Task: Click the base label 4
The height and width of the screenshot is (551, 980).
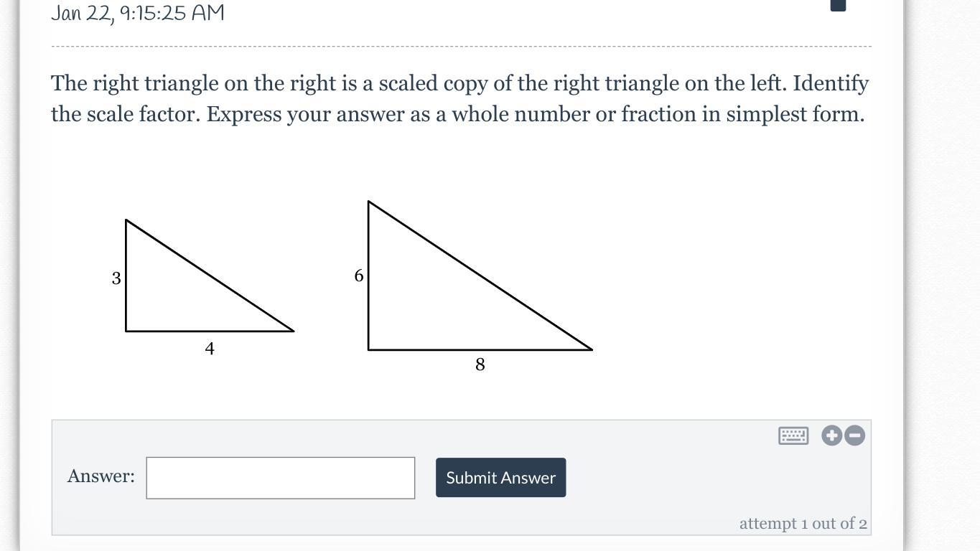Action: coord(210,349)
